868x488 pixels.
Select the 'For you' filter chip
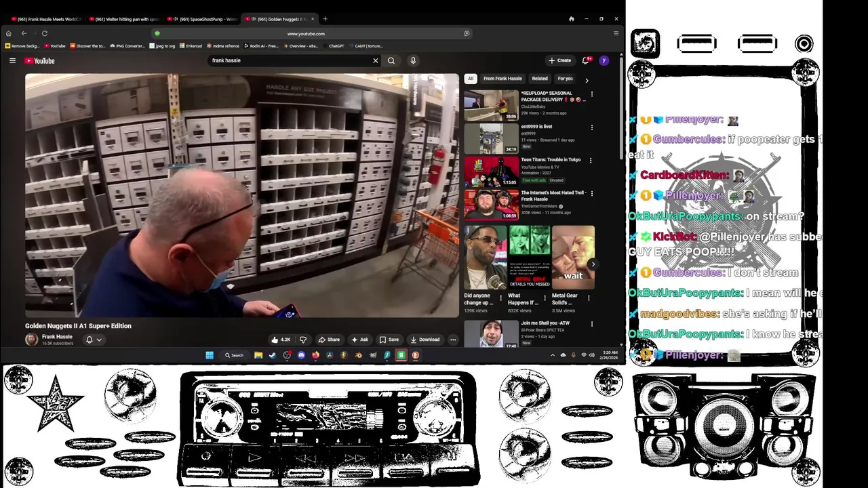pos(565,79)
